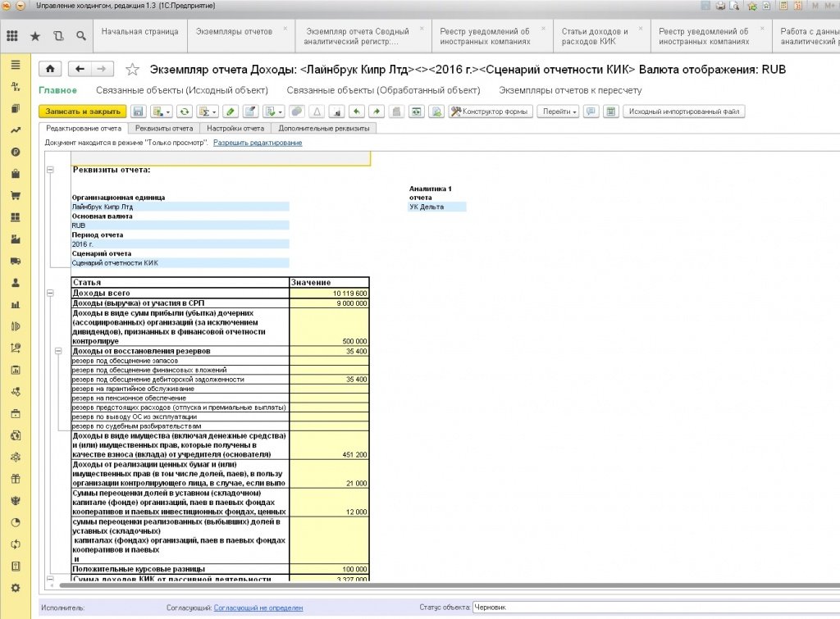Viewport: 840px width, 619px height.
Task: Save the report with the floppy disk icon
Action: [x=138, y=112]
